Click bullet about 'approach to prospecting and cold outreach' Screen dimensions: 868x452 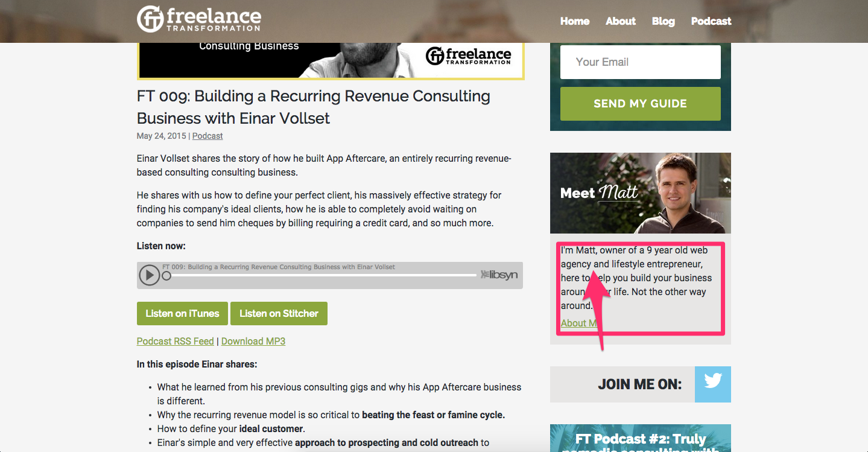coord(323,443)
